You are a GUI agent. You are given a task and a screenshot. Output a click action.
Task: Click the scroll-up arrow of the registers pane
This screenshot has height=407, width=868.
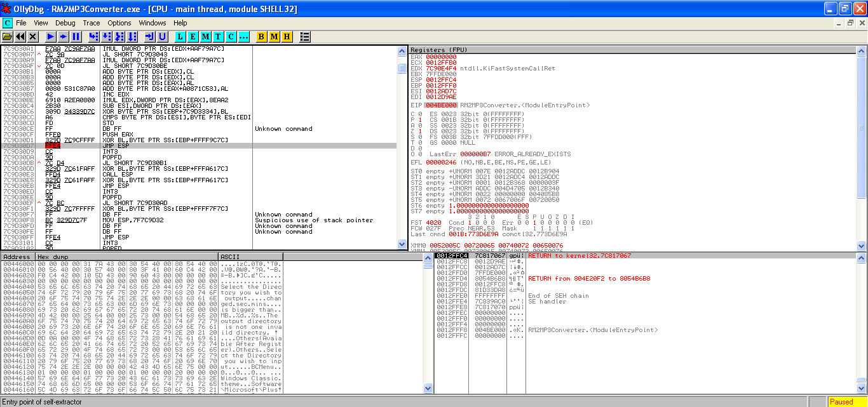click(x=861, y=51)
